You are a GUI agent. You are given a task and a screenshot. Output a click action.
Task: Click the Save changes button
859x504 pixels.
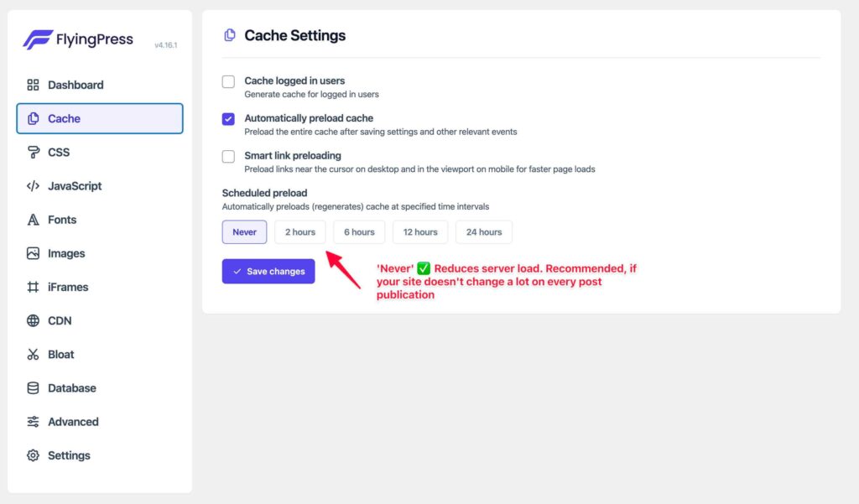(x=268, y=271)
